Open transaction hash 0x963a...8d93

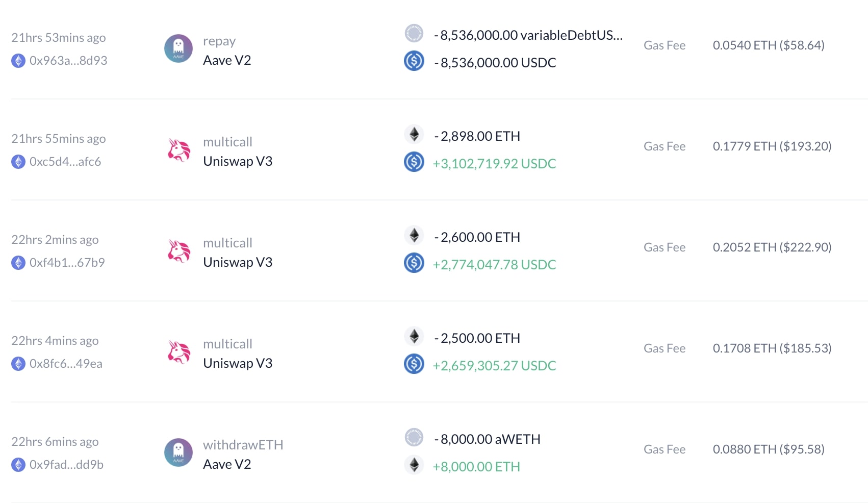(x=68, y=61)
